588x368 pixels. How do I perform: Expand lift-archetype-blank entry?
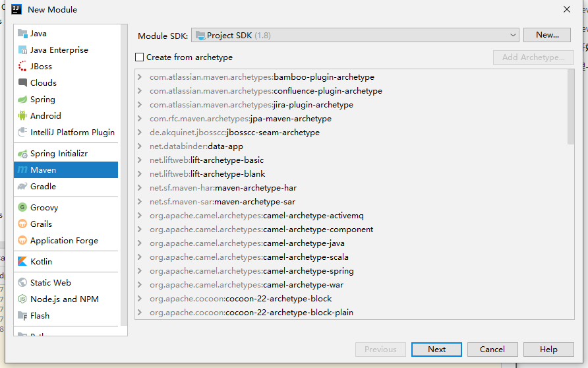coord(140,174)
